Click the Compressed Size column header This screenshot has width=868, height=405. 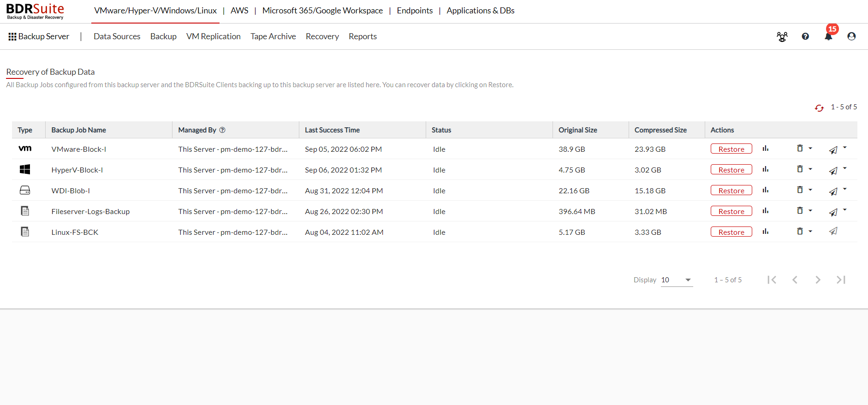(x=660, y=130)
